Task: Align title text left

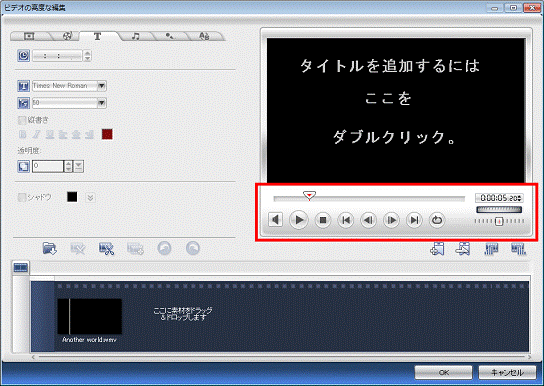Action: 63,134
